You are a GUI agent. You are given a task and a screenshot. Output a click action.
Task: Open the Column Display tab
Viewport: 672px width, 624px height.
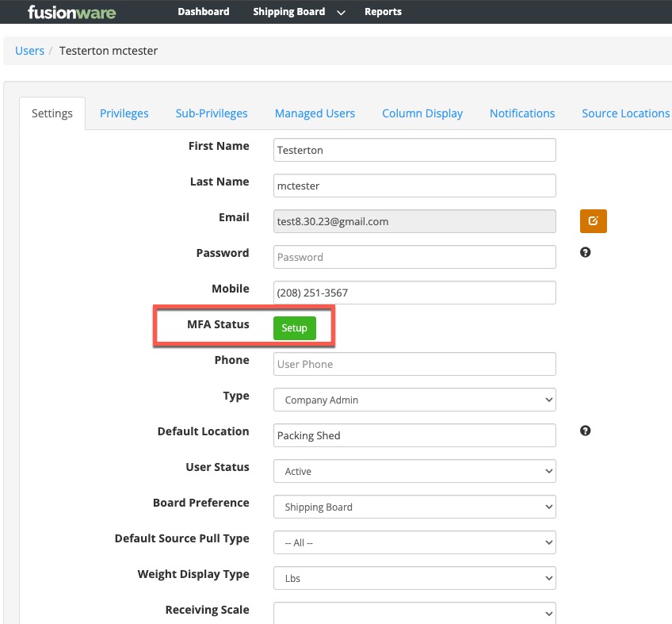click(422, 113)
